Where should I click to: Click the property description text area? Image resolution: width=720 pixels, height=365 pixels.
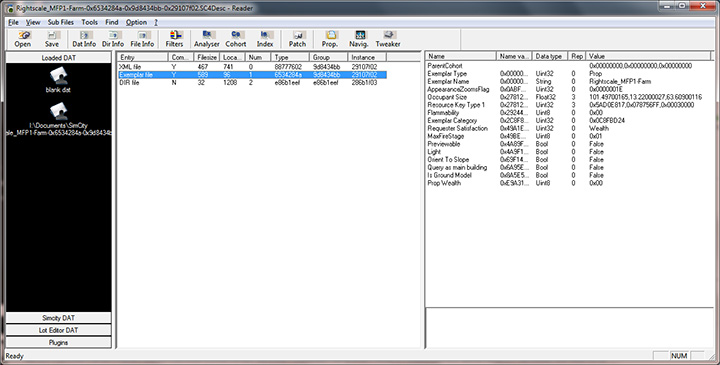(x=570, y=328)
